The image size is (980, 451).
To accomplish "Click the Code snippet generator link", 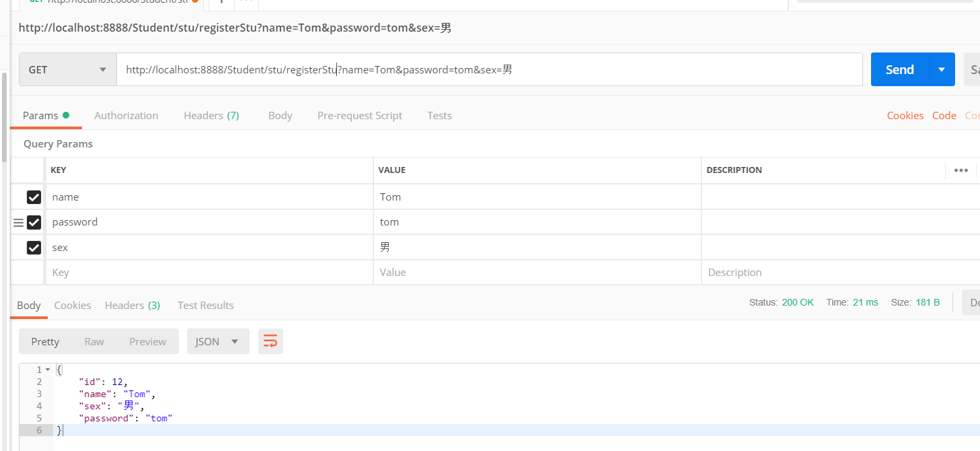I will pos(944,115).
